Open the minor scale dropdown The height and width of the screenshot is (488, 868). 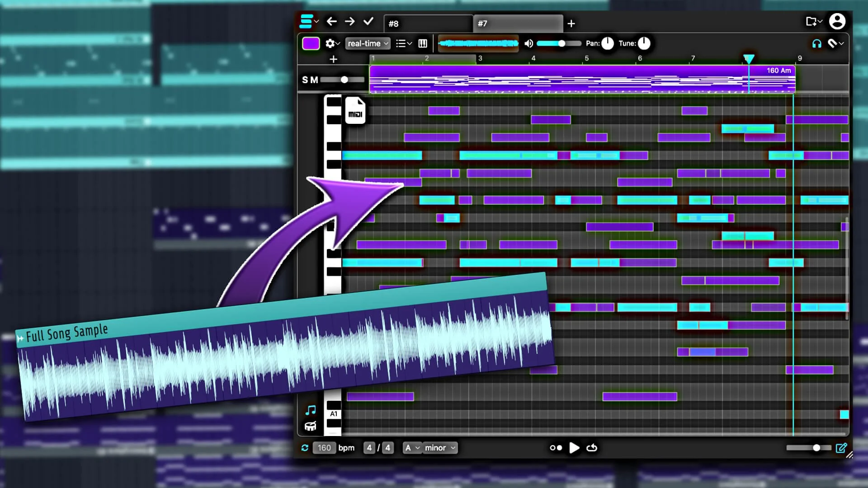439,448
